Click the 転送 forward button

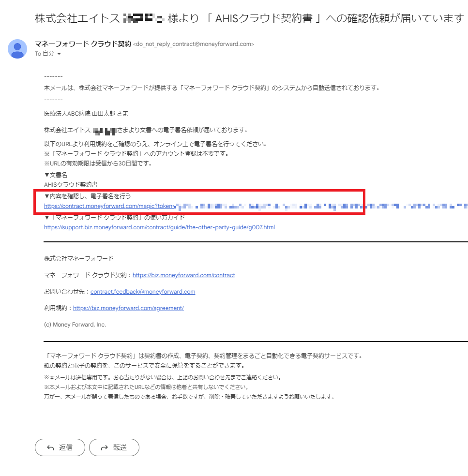coord(114,447)
